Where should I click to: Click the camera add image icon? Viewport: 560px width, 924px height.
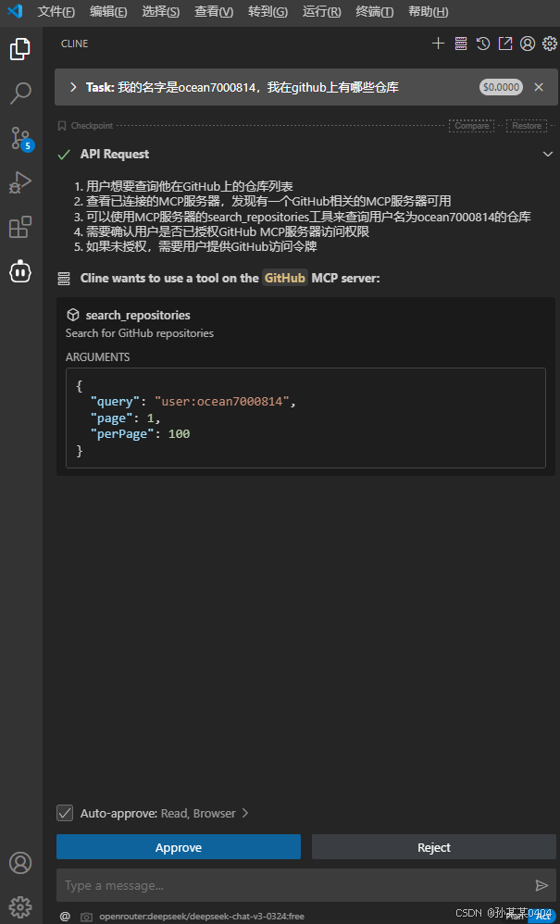tap(87, 917)
